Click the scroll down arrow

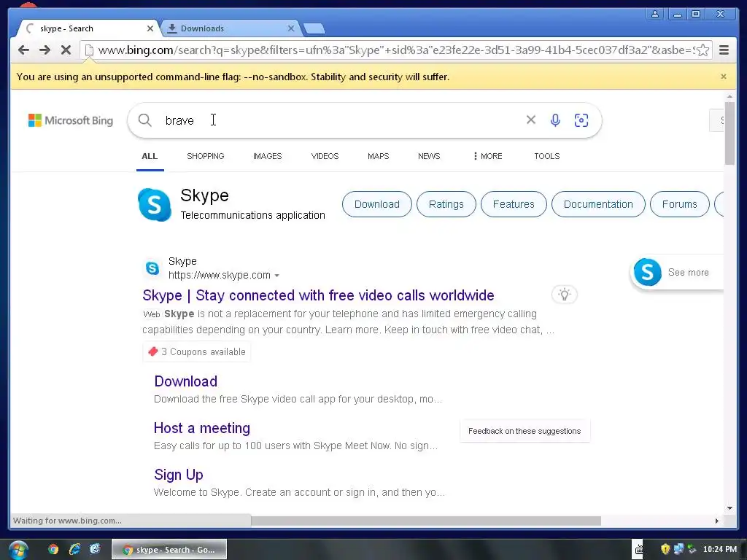click(x=729, y=508)
